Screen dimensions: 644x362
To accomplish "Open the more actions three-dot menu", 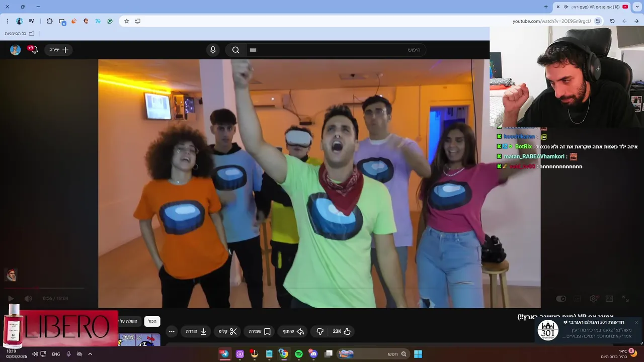I will point(172,331).
